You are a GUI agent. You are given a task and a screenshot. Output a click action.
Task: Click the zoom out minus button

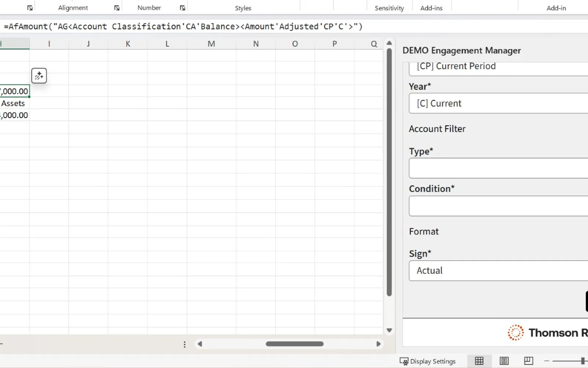(x=547, y=361)
